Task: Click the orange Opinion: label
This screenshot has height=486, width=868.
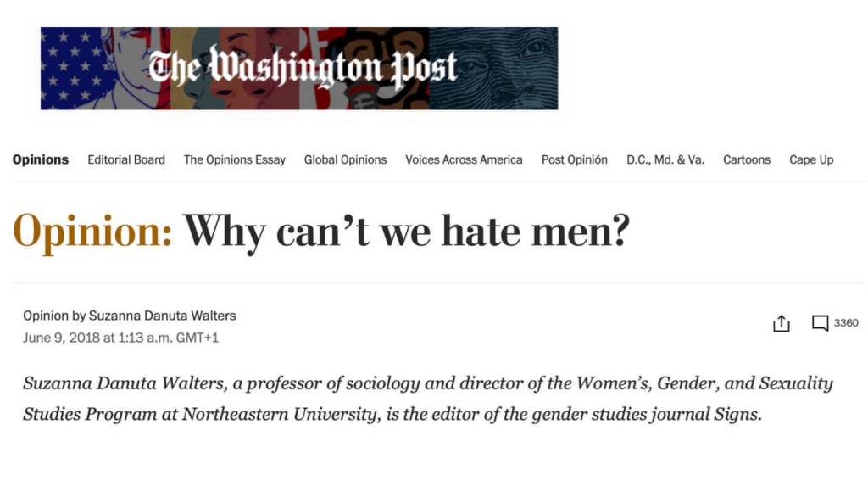Action: coord(92,231)
